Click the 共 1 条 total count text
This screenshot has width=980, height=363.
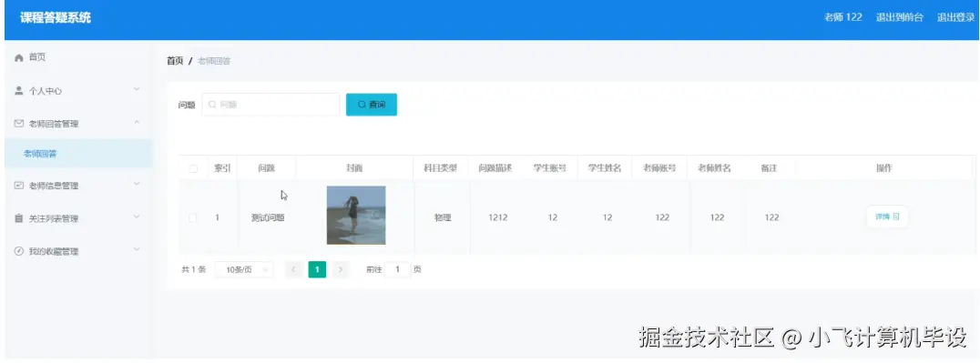pyautogui.click(x=194, y=270)
